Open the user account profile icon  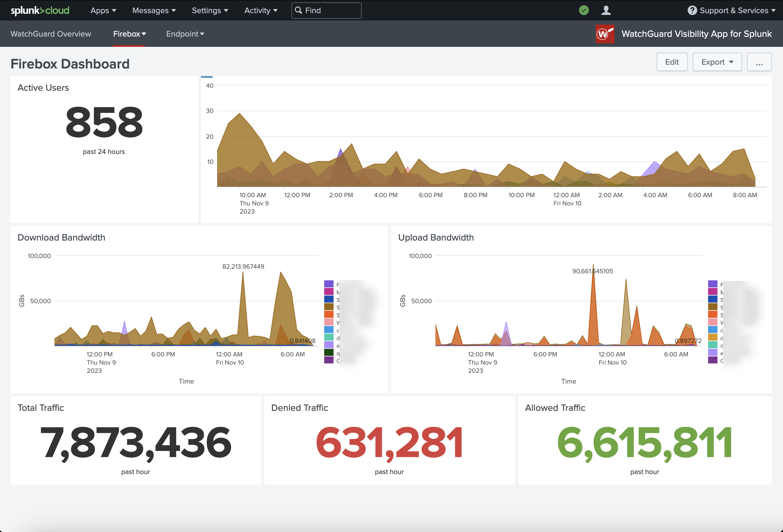[605, 10]
